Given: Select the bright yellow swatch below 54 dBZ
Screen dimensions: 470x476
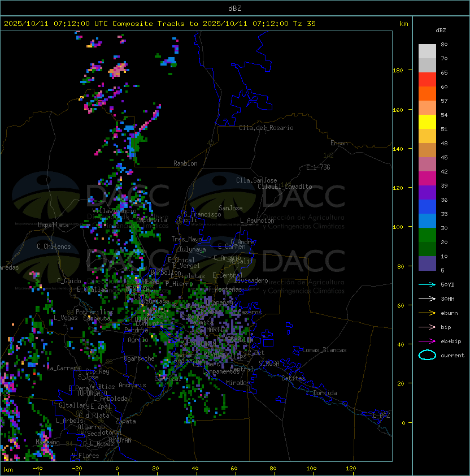Looking at the screenshot, I should click(427, 122).
